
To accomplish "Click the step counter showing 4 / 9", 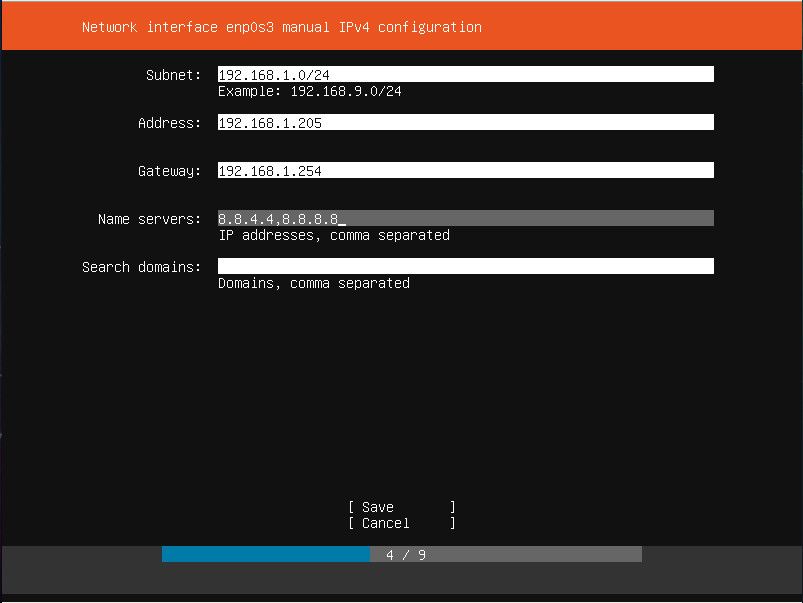I will pyautogui.click(x=402, y=554).
